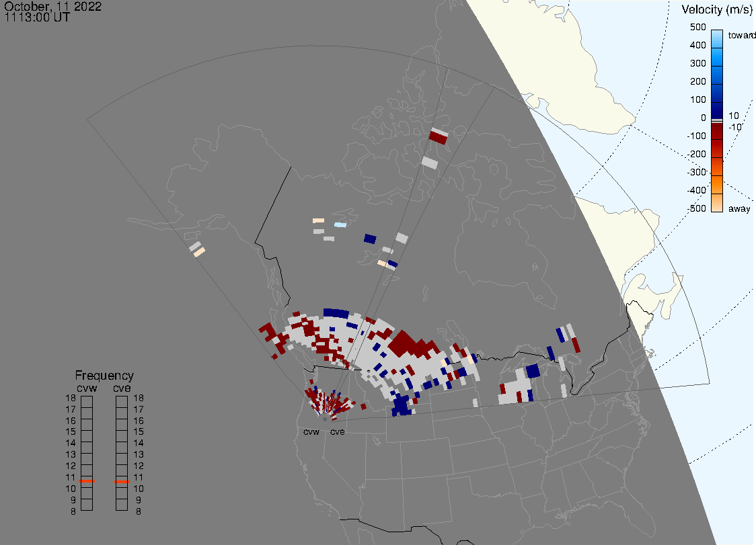Screen dimensions: 756x545
Task: Click the far-north dark red velocity cell
Action: coord(439,137)
